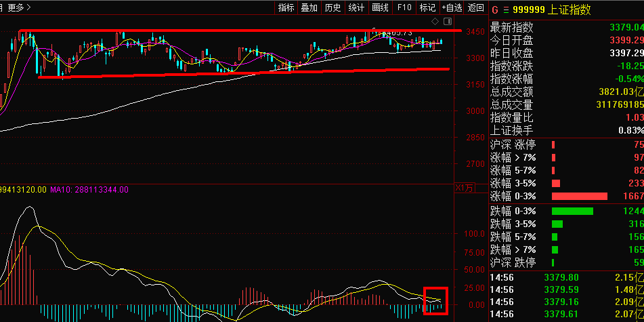The height and width of the screenshot is (322, 644).
Task: Toggle the side panel layout icon
Action: pos(447,22)
